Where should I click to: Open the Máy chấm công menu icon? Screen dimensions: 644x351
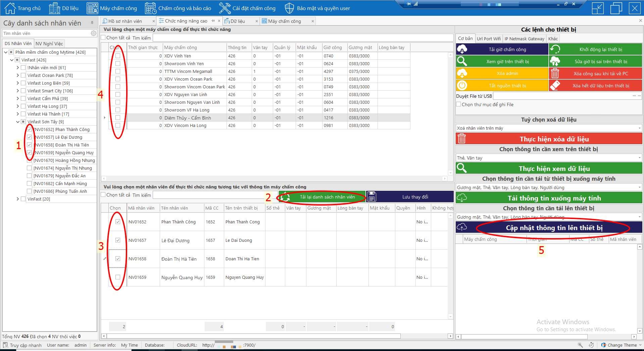click(92, 8)
